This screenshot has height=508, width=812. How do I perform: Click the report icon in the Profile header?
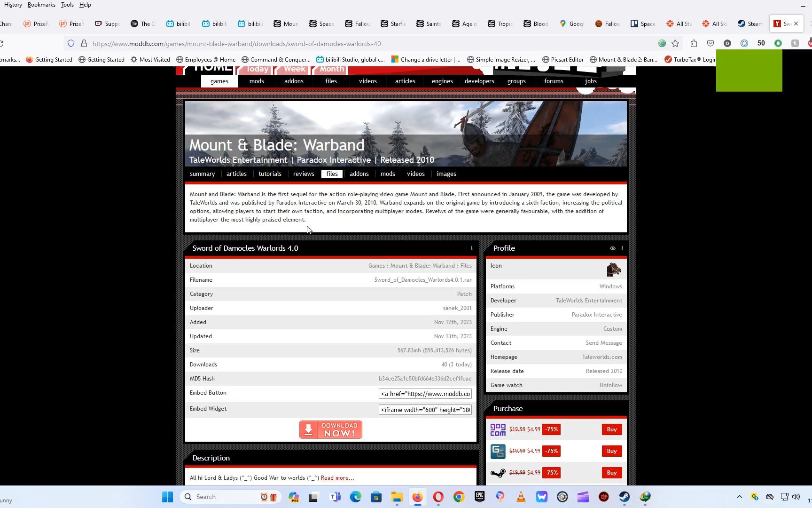click(x=622, y=248)
